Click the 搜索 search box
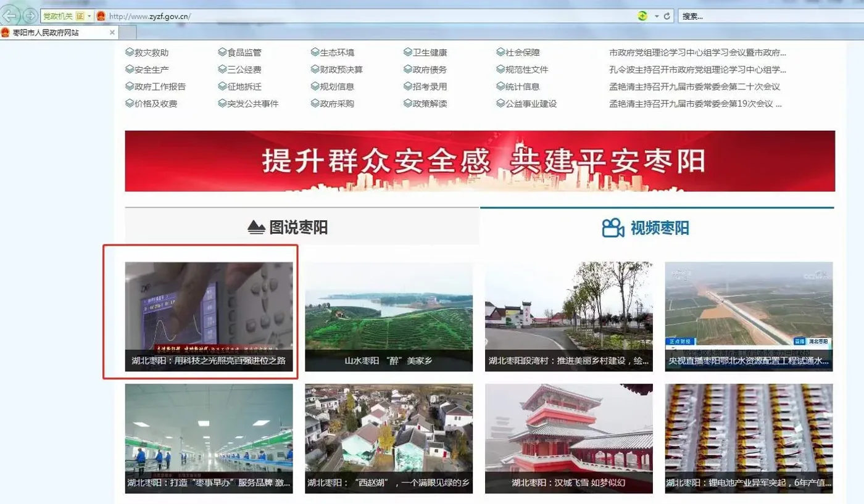 point(770,16)
